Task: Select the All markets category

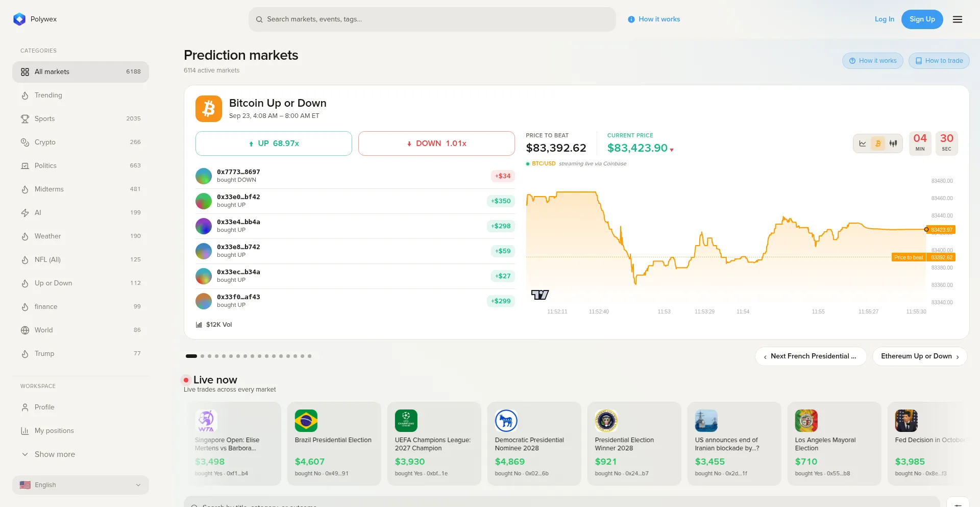Action: coord(81,72)
